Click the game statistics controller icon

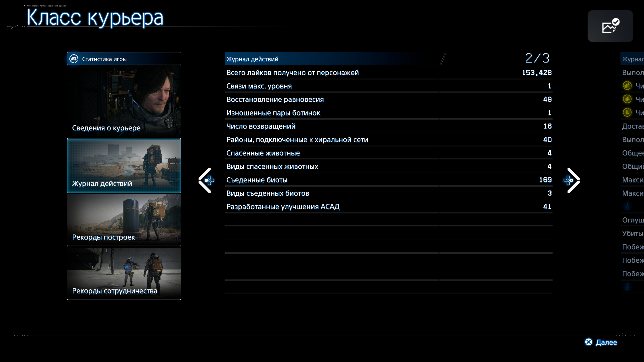(x=74, y=59)
